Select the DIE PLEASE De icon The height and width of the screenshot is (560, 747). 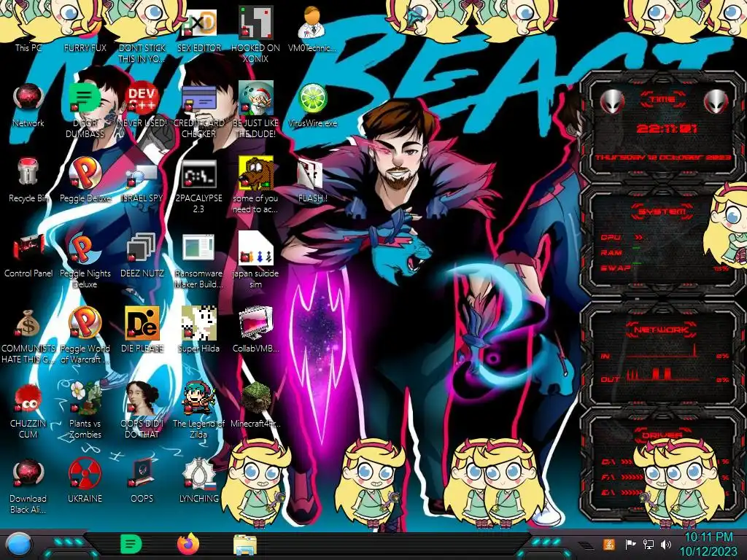pyautogui.click(x=142, y=330)
